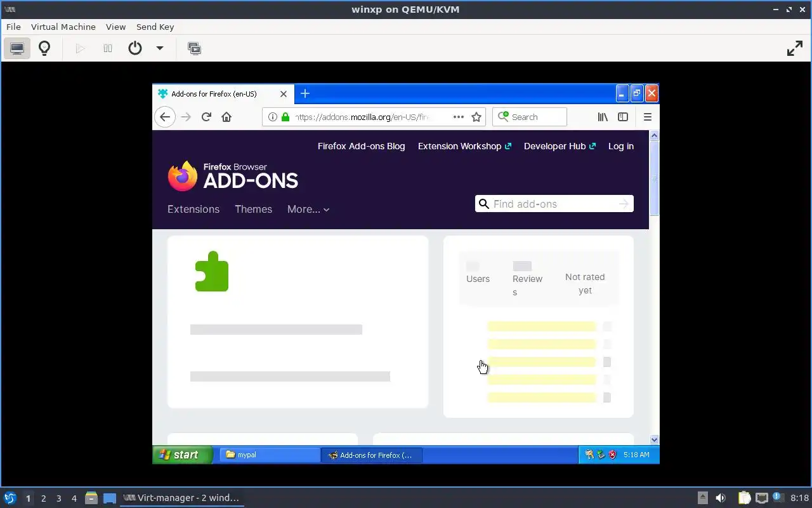Open the Virtual Machine menu
This screenshot has height=508, width=812.
(x=63, y=27)
